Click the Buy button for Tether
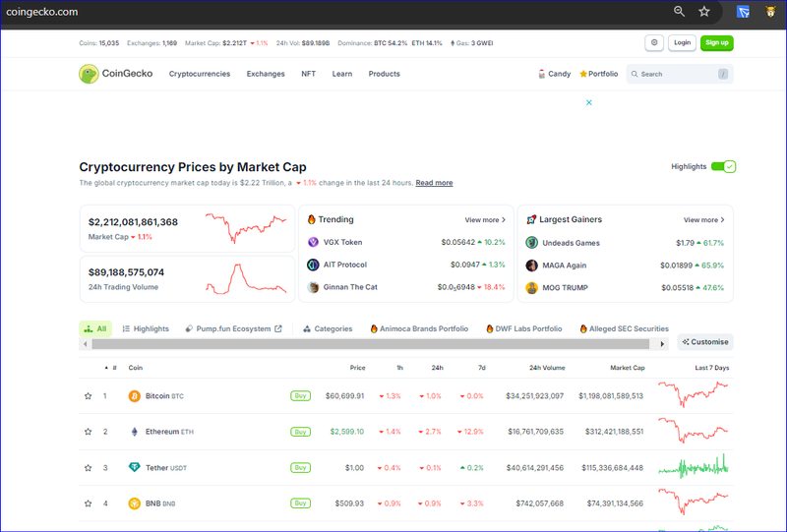The width and height of the screenshot is (787, 532). pyautogui.click(x=300, y=468)
